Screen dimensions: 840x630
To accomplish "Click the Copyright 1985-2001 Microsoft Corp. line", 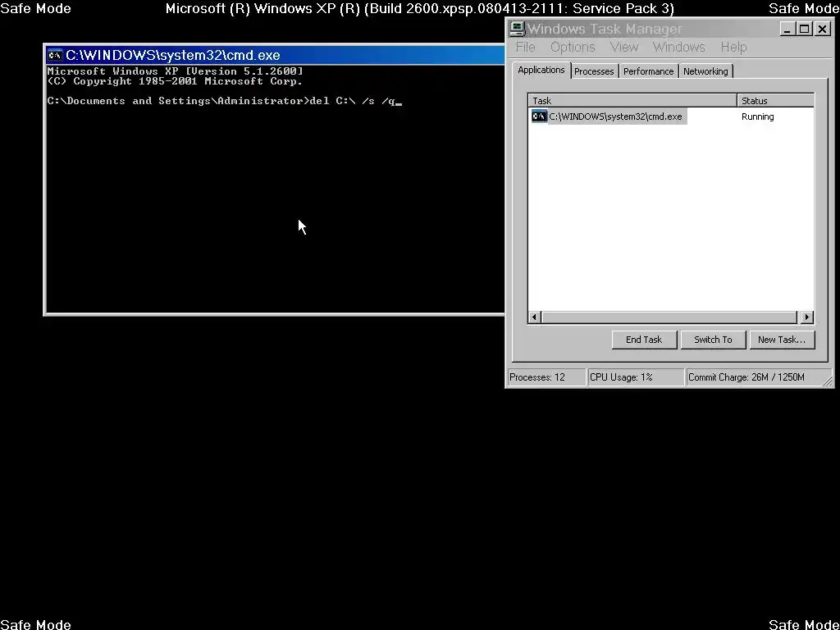I will point(176,81).
